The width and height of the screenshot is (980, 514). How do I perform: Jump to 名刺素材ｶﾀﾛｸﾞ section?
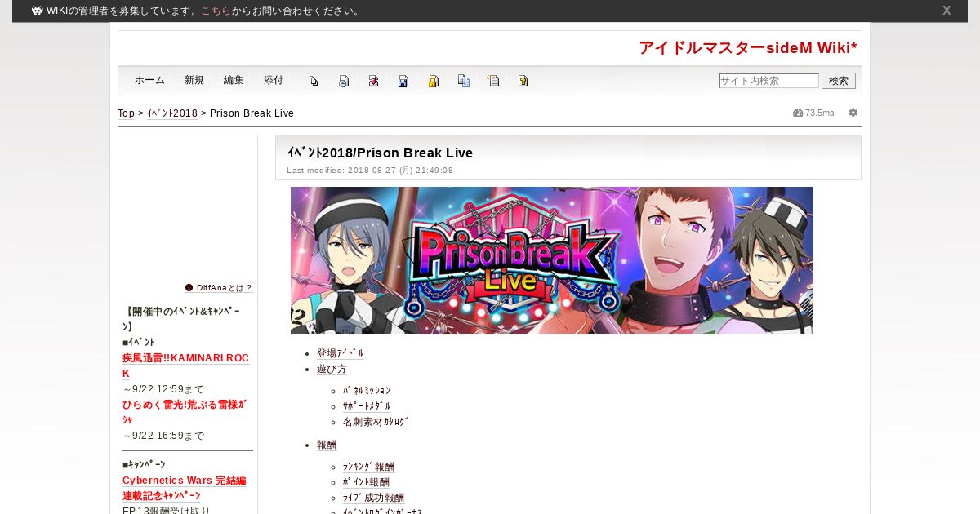[376, 422]
